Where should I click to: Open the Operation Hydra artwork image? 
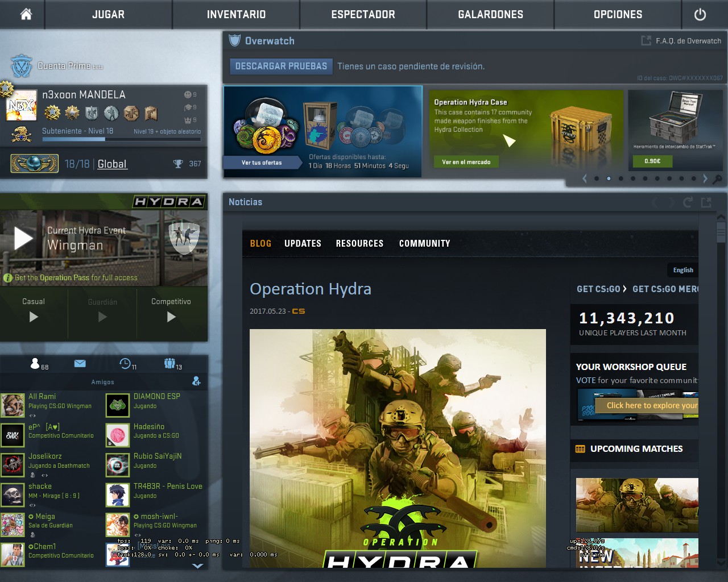398,448
